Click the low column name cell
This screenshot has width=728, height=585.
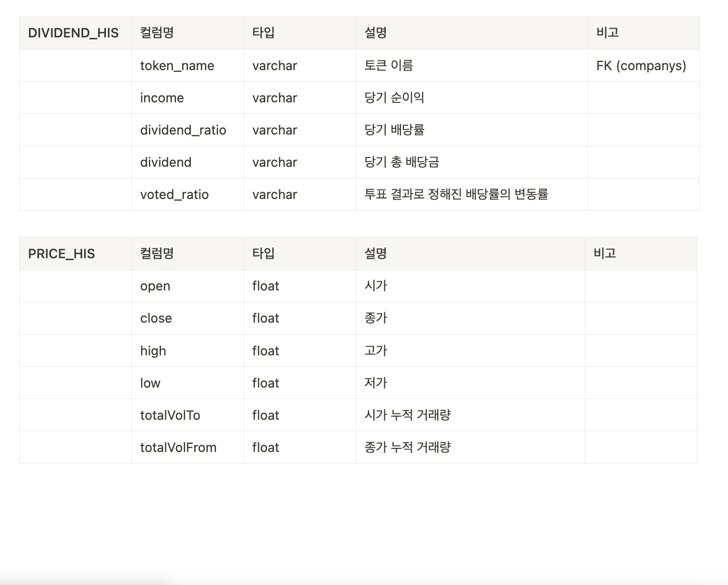point(187,383)
